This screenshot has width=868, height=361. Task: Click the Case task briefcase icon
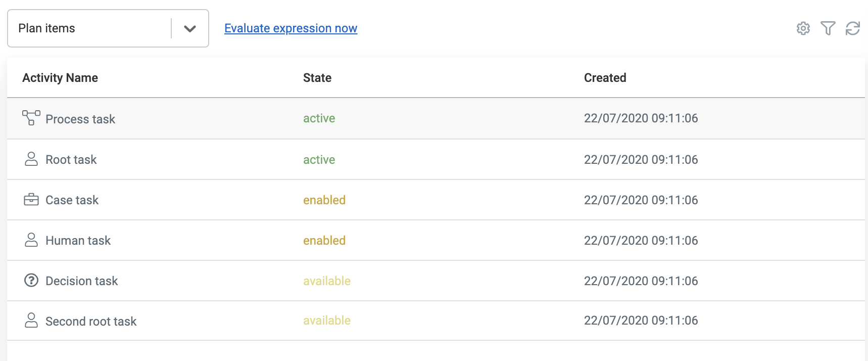tap(31, 200)
